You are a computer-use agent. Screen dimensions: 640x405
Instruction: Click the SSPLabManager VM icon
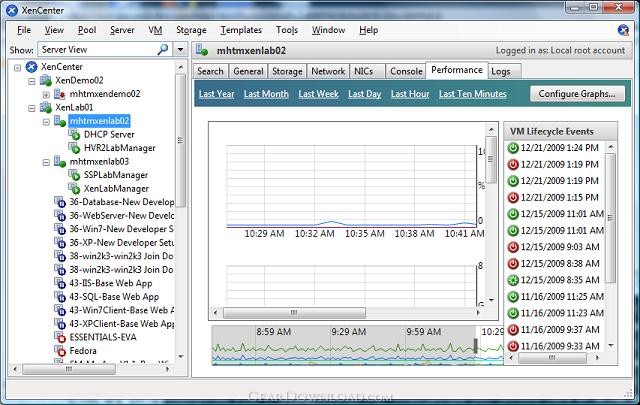pos(74,175)
